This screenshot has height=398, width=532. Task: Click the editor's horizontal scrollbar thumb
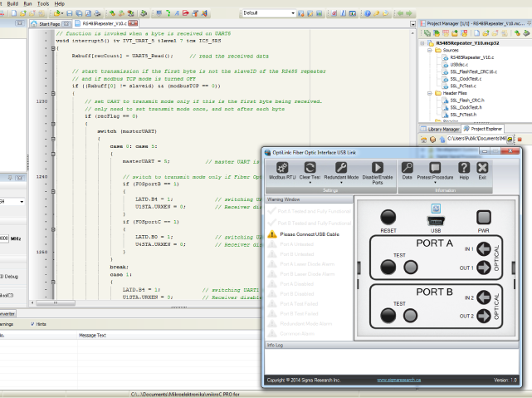(x=56, y=302)
